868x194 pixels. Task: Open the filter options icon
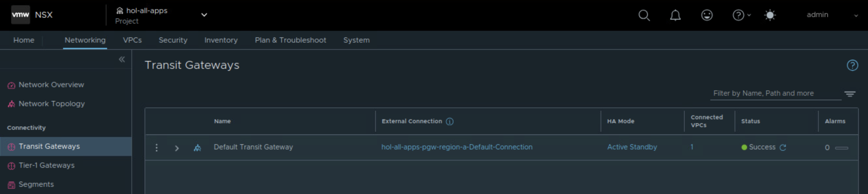click(850, 94)
